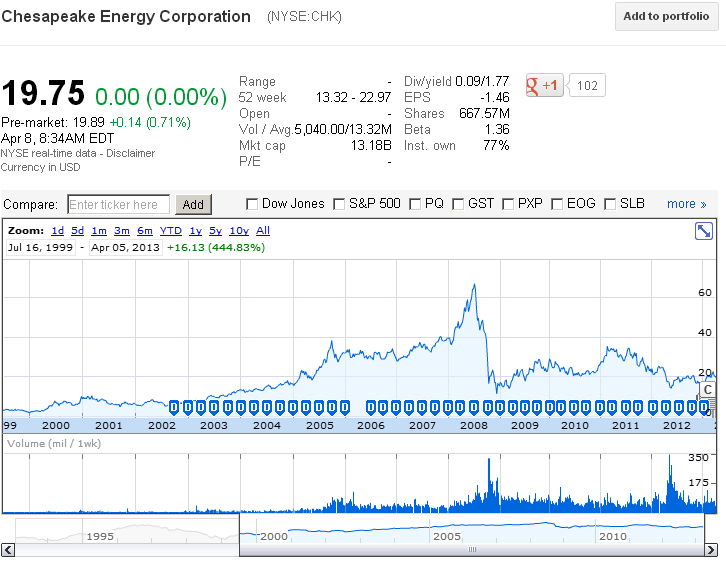Switch chart zoom to 3m
Screen dimensions: 726x563
122,231
